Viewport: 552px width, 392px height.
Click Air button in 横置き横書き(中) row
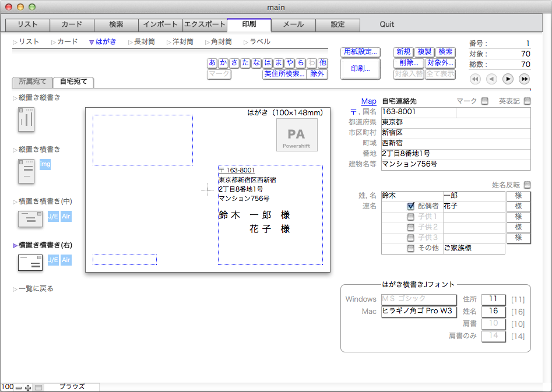click(66, 216)
